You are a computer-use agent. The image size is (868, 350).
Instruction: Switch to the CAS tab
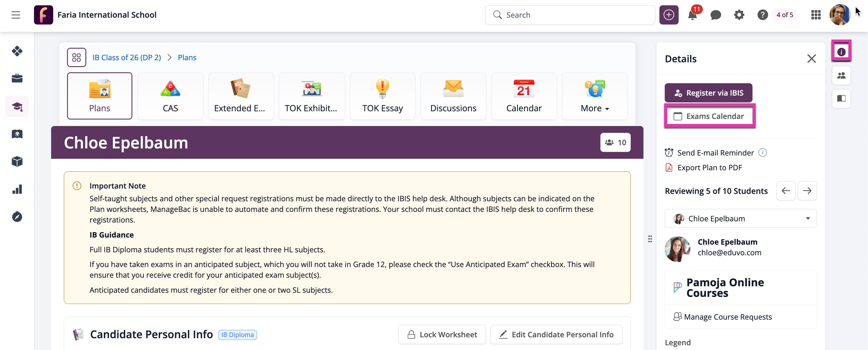(x=170, y=96)
